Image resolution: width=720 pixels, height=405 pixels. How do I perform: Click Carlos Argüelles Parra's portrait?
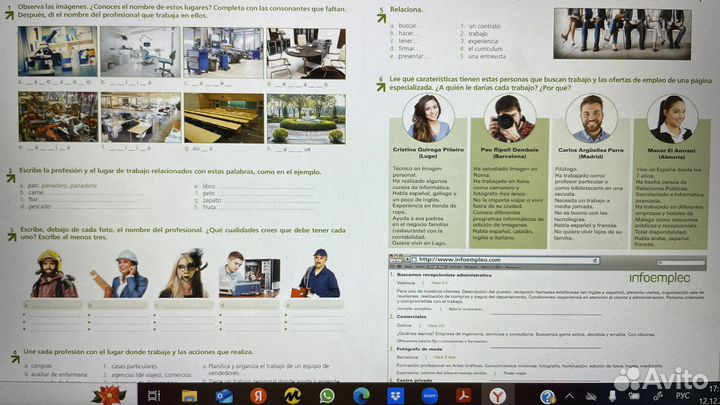[x=593, y=120]
